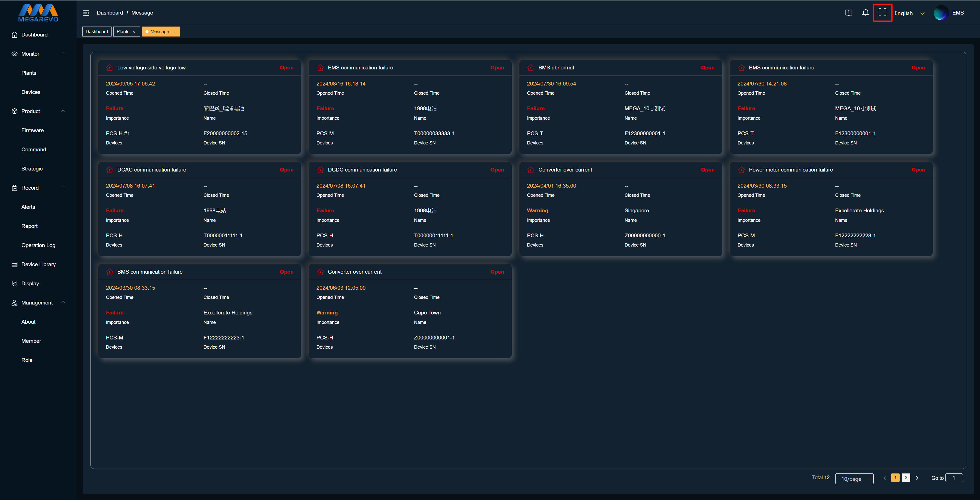Click the Megarevo logo
This screenshot has width=980, height=500.
tap(38, 13)
